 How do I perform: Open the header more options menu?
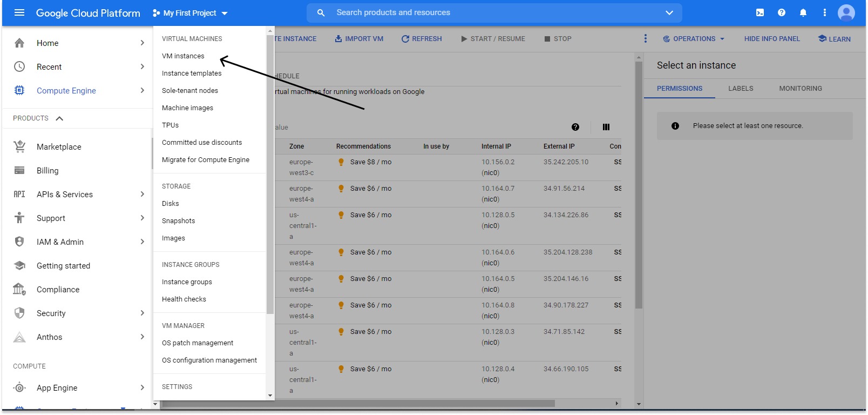(825, 12)
